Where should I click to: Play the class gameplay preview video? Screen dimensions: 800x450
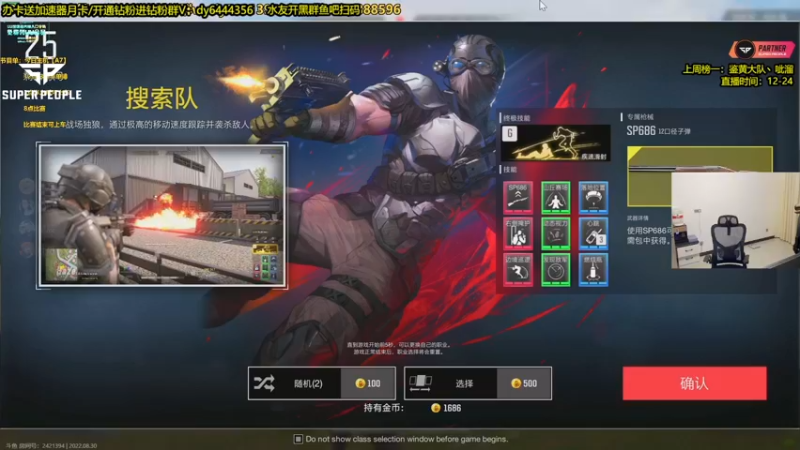(x=162, y=216)
